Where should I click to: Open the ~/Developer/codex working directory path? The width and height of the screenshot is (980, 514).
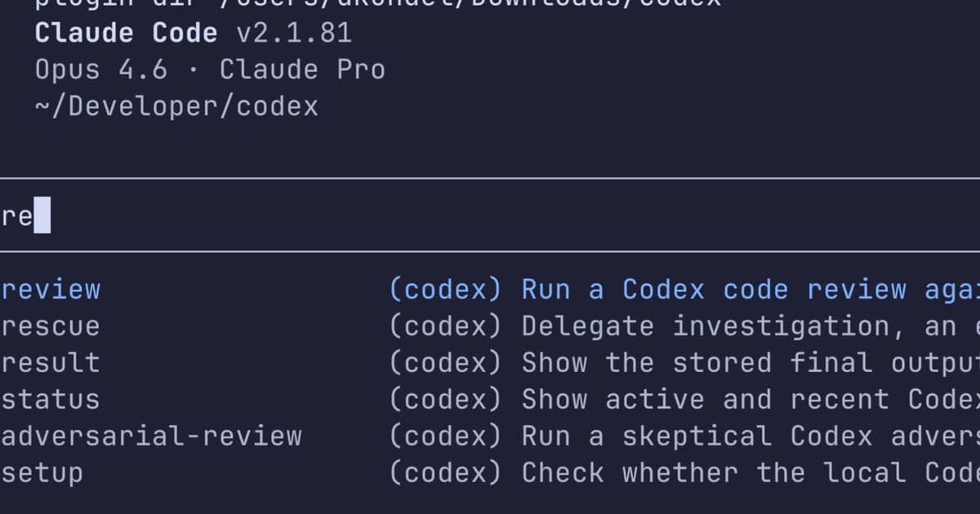click(x=176, y=106)
